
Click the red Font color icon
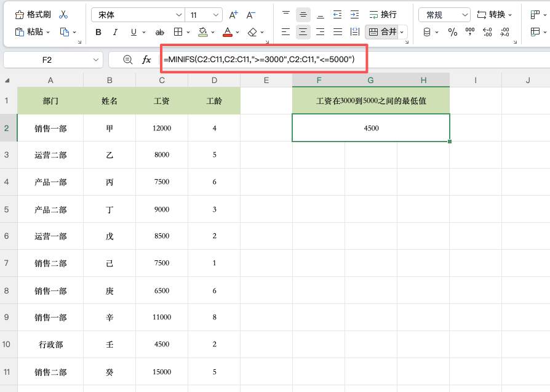click(x=228, y=32)
